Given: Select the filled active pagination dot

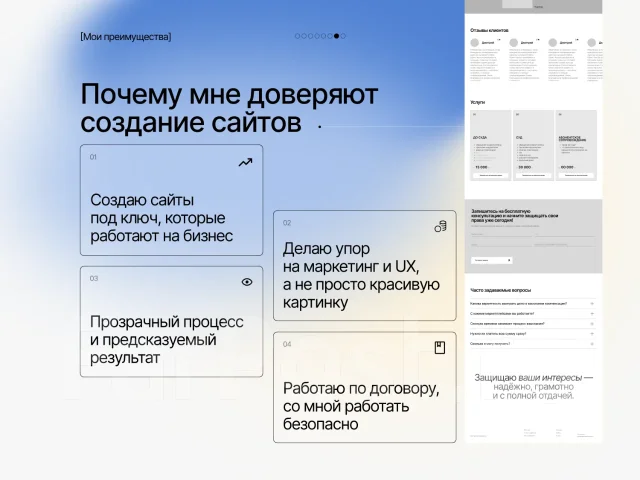Looking at the screenshot, I should 336,36.
